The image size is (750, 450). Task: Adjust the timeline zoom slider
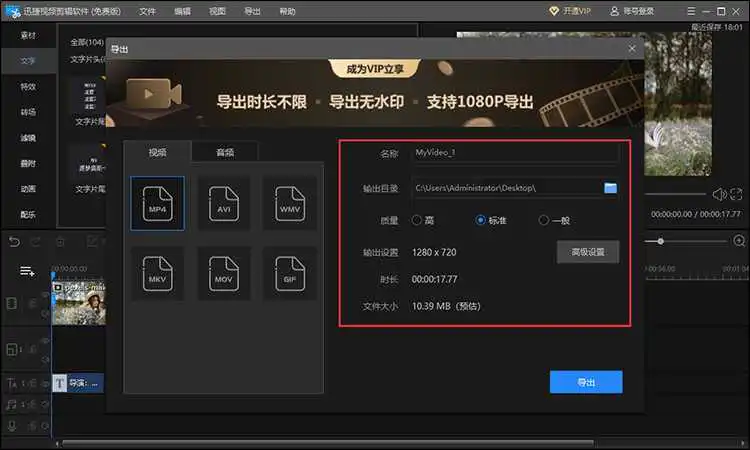pyautogui.click(x=660, y=241)
